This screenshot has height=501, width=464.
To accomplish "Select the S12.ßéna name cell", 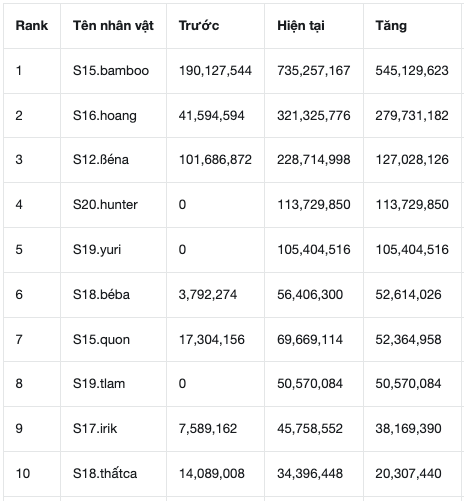I will [x=113, y=160].
